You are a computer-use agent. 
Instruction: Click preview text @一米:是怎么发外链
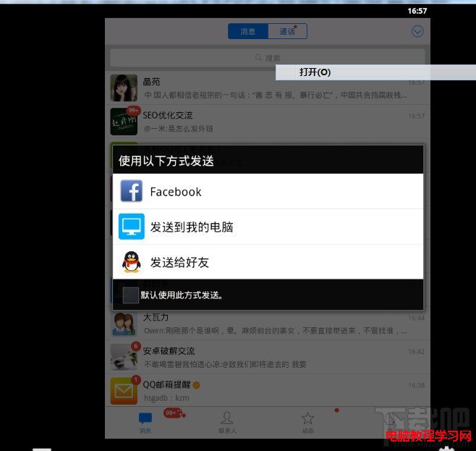click(179, 129)
